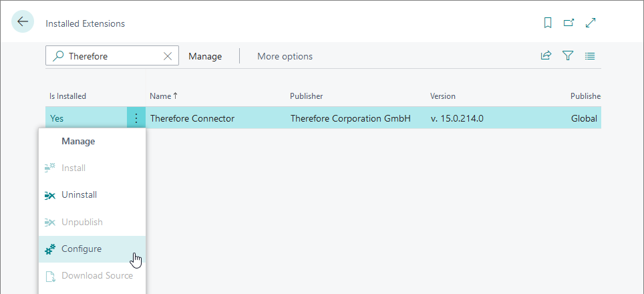Clear the search text with the X
Image resolution: width=644 pixels, height=294 pixels.
[168, 56]
